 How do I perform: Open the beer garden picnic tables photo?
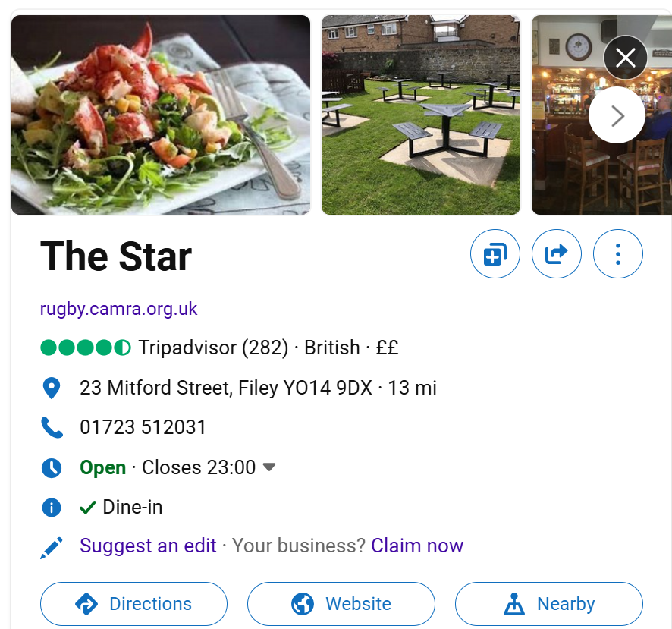pos(421,115)
